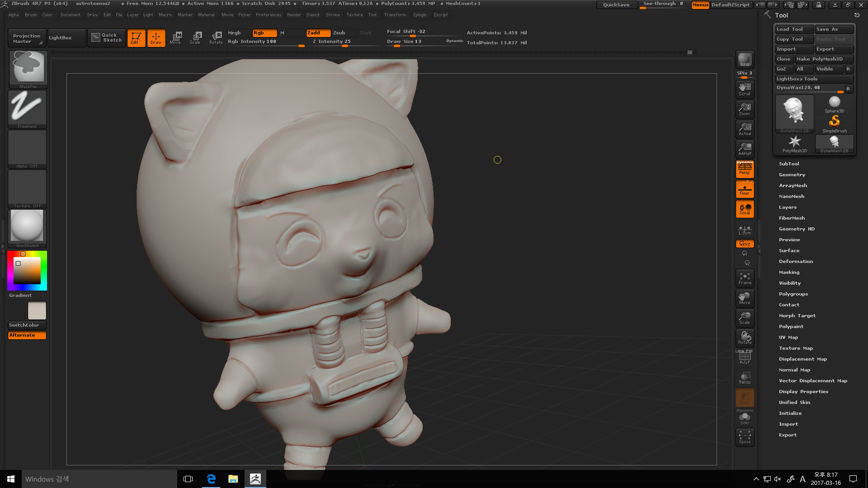The width and height of the screenshot is (868, 488).
Task: Click the Frame mesh icon
Action: [745, 278]
